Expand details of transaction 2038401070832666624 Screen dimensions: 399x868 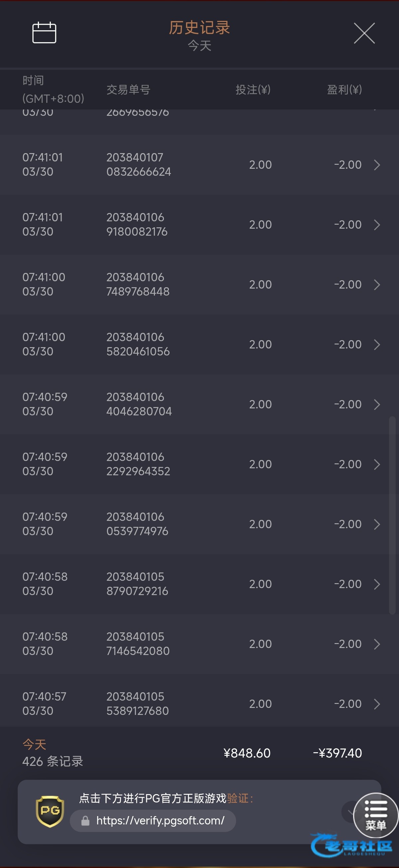[377, 165]
